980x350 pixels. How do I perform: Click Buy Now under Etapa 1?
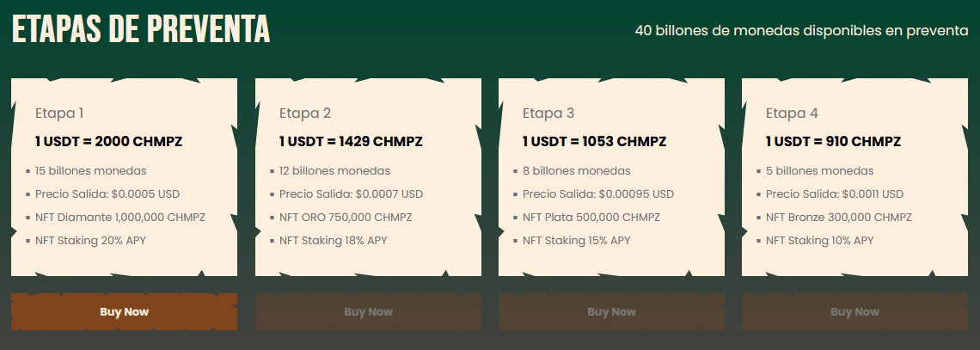click(x=125, y=312)
